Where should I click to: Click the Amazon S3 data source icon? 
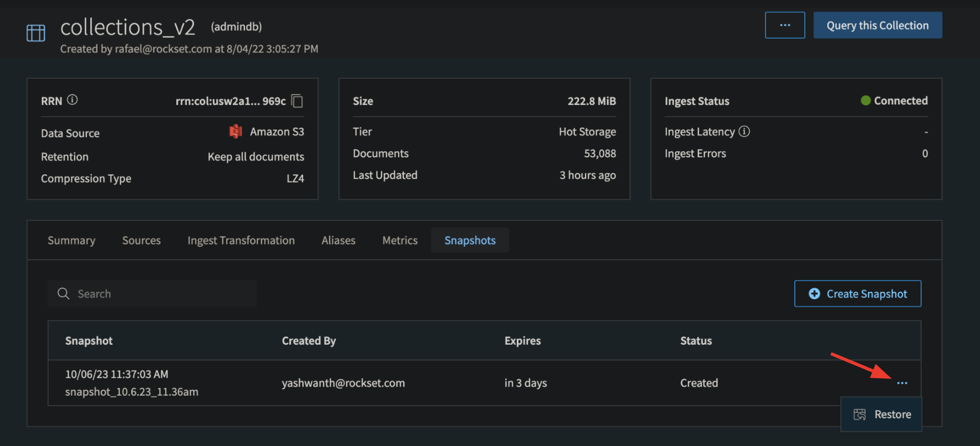click(236, 131)
